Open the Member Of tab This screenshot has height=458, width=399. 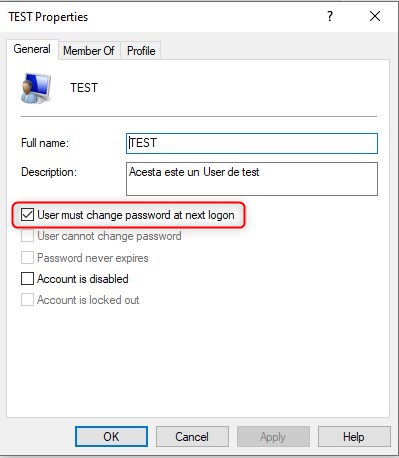pos(89,51)
